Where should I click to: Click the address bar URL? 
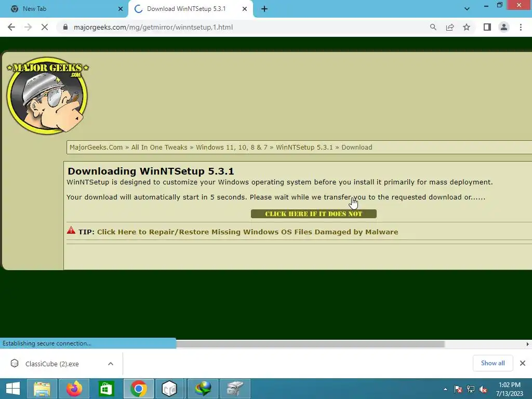click(153, 27)
